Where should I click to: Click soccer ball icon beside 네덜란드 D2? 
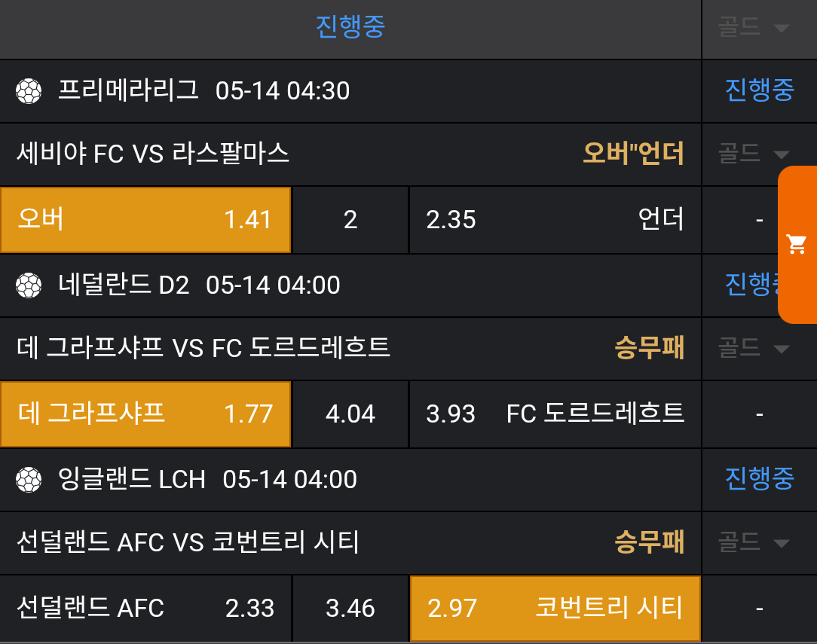click(x=29, y=285)
